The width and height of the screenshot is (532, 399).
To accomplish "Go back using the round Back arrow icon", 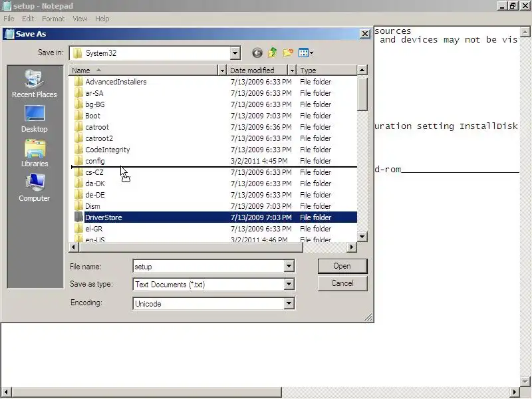I will coord(257,53).
